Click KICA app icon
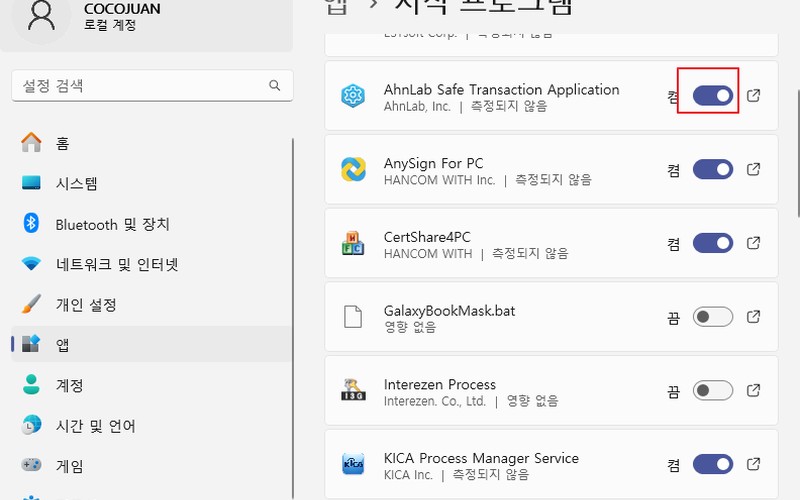Screen dimensions: 800x500 [353, 464]
